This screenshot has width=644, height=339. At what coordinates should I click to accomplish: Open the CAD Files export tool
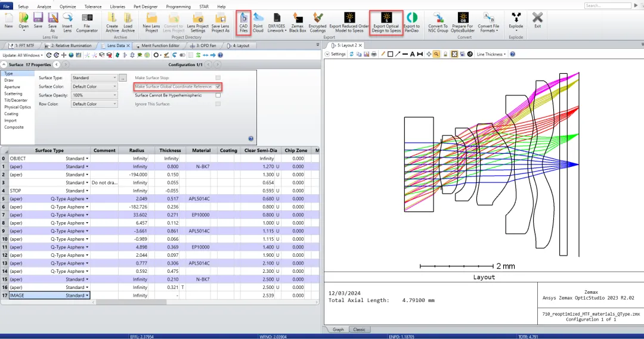[x=243, y=23]
